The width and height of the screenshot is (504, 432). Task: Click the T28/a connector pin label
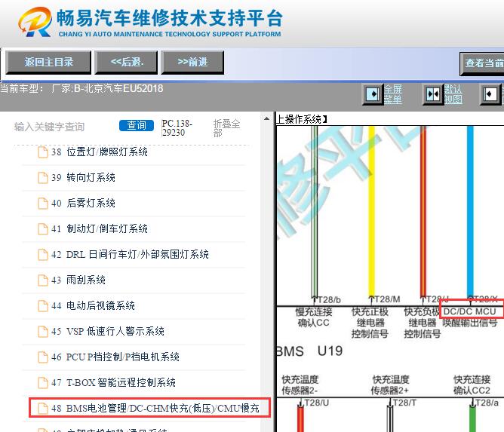click(x=487, y=403)
